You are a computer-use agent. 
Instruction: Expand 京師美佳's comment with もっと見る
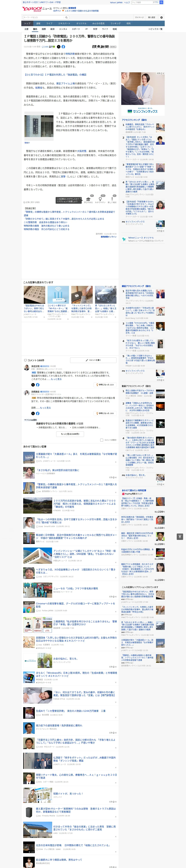point(46,408)
